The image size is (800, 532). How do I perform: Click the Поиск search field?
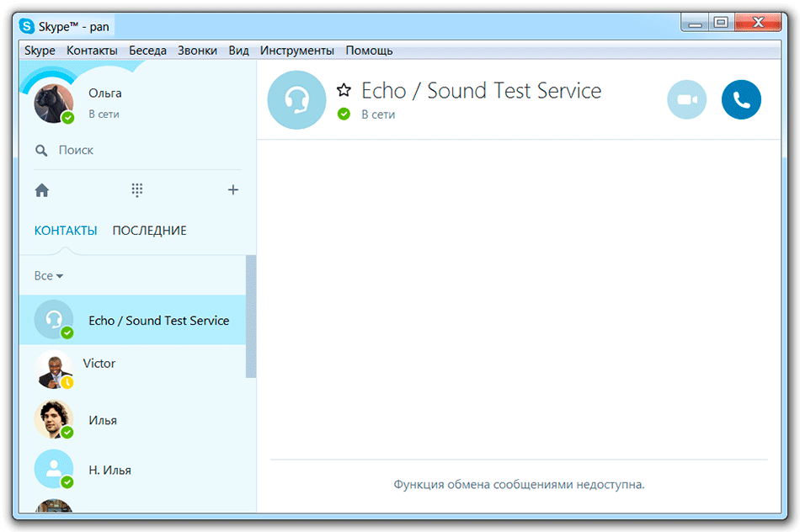(135, 151)
